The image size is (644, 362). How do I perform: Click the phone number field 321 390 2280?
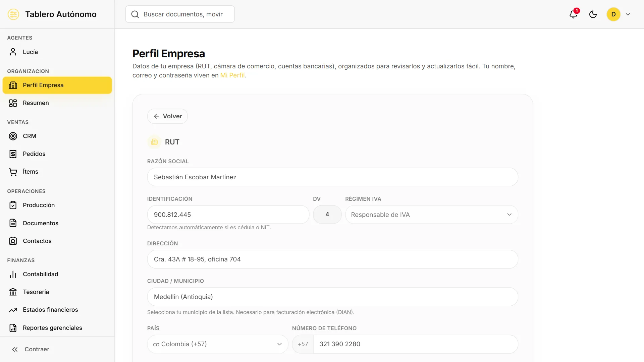pos(416,344)
